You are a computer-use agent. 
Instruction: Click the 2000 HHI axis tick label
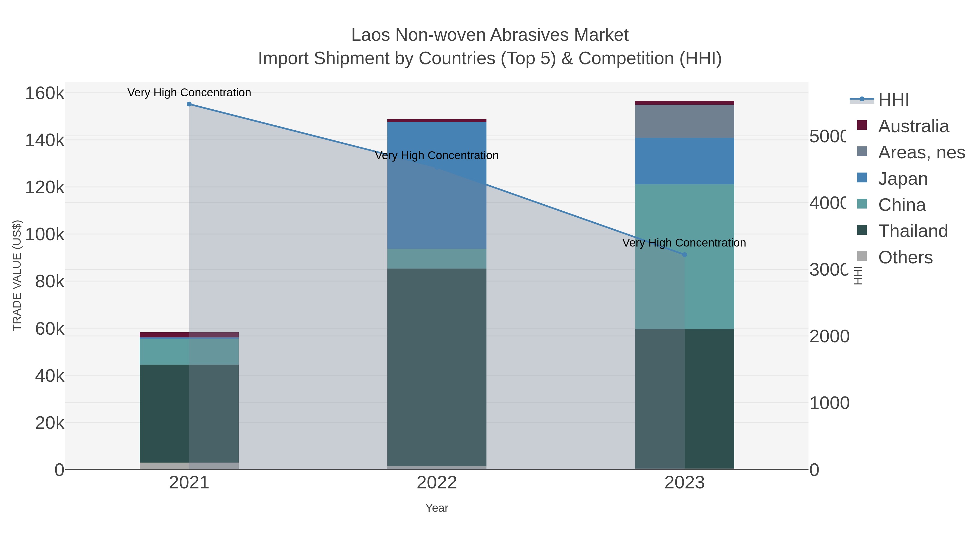point(829,337)
